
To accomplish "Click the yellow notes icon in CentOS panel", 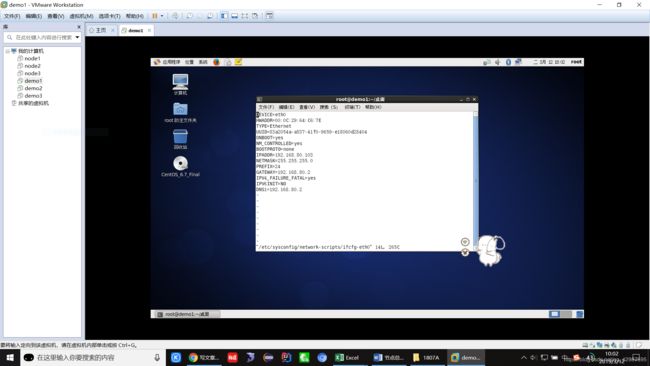I will point(238,62).
